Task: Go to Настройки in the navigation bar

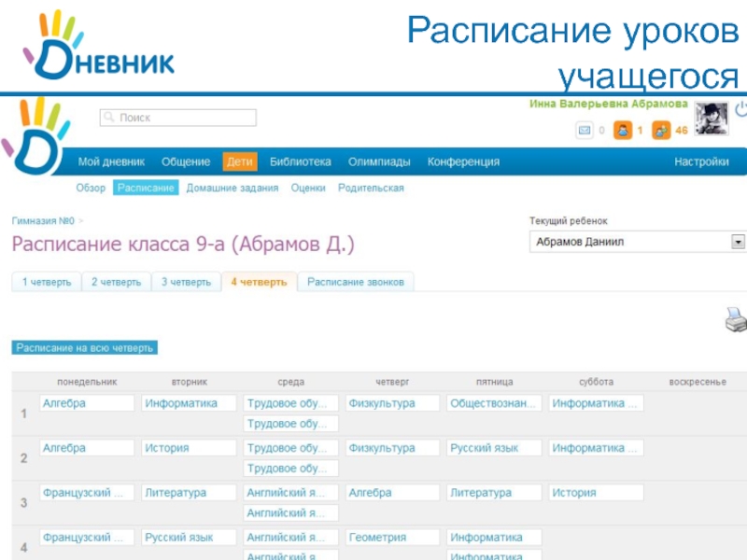Action: (701, 161)
